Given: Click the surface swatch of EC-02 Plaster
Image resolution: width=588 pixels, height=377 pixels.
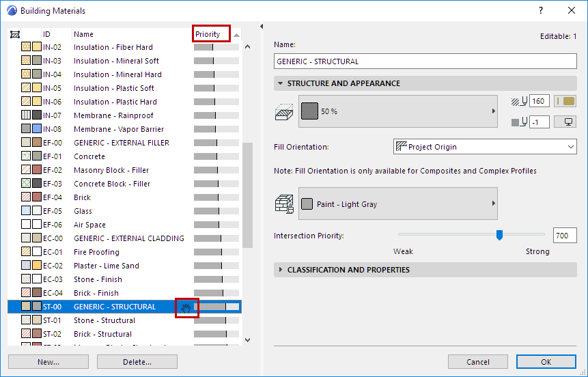Looking at the screenshot, I should click(37, 266).
